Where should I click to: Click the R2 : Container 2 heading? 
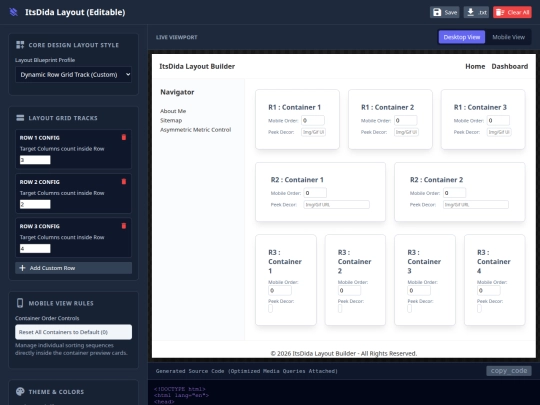click(436, 180)
